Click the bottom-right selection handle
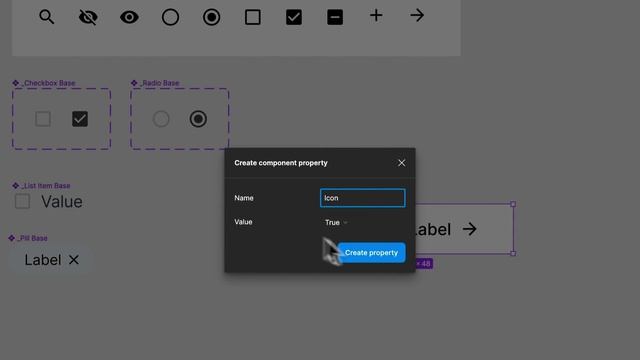Viewport: 640px width, 360px height. pos(513,253)
